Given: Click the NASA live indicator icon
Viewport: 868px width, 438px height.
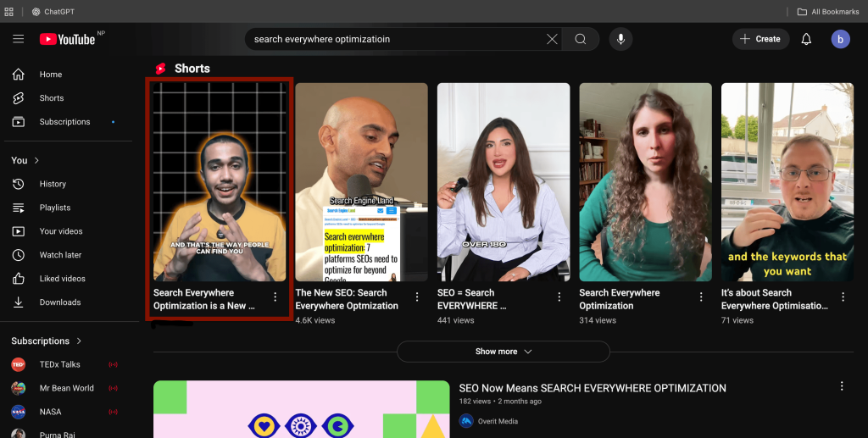Looking at the screenshot, I should (x=113, y=412).
